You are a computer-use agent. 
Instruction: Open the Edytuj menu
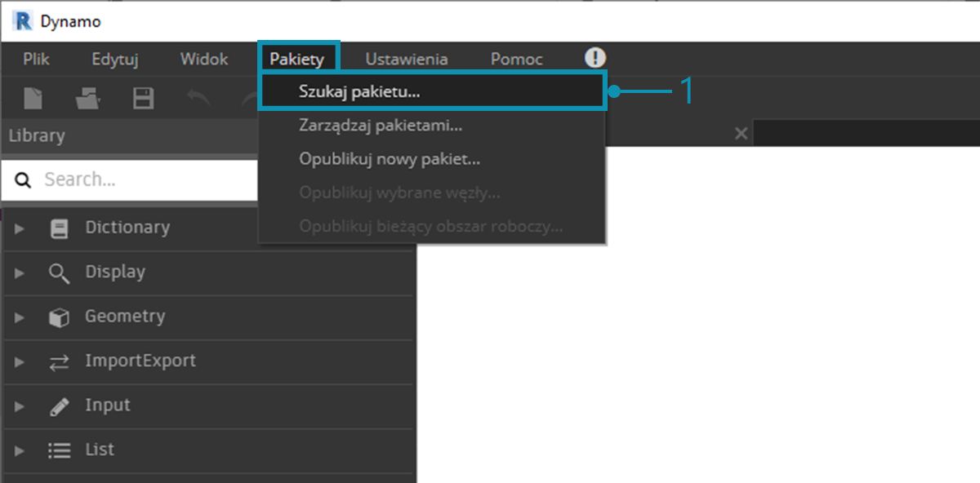point(115,59)
